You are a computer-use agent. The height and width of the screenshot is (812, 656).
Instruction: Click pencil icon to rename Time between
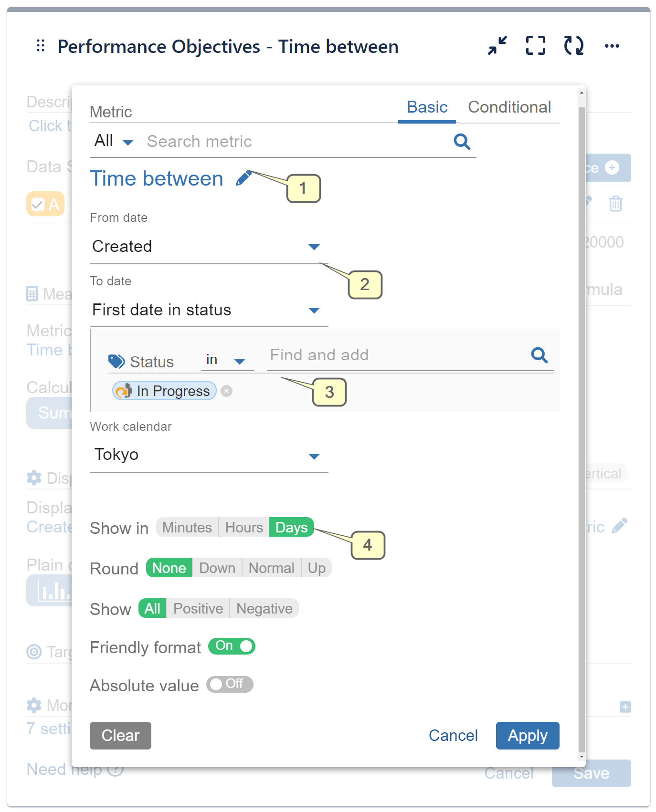click(x=243, y=178)
